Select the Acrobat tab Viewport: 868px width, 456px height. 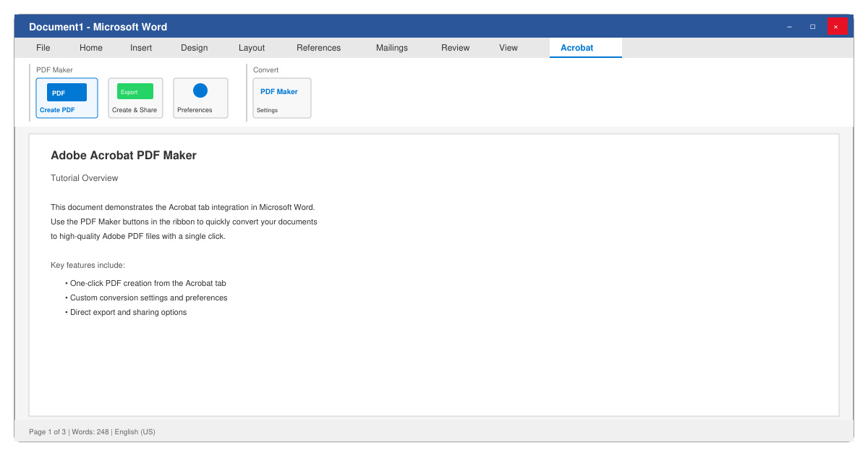(x=586, y=48)
